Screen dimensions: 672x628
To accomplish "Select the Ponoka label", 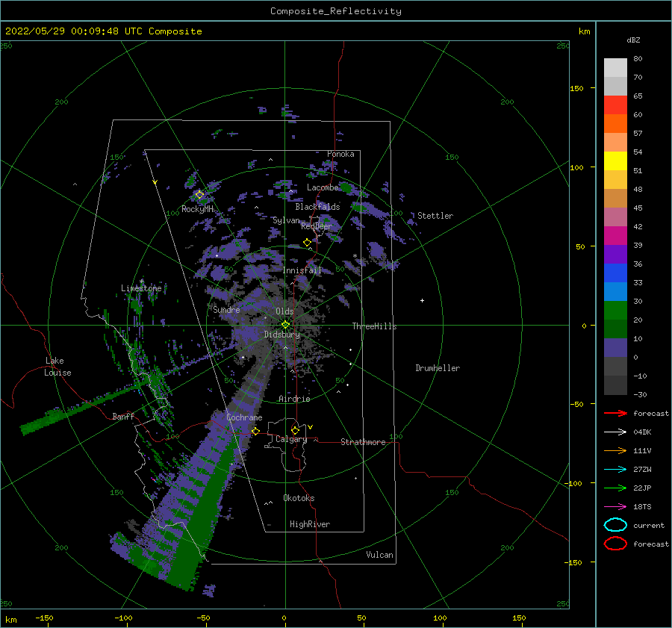I will click(340, 154).
